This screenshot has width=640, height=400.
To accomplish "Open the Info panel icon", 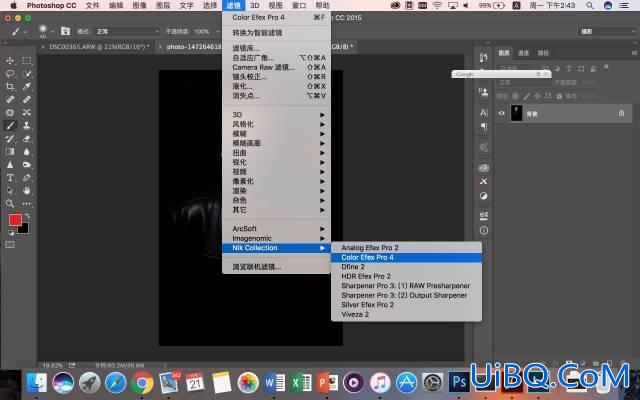I will [x=484, y=231].
